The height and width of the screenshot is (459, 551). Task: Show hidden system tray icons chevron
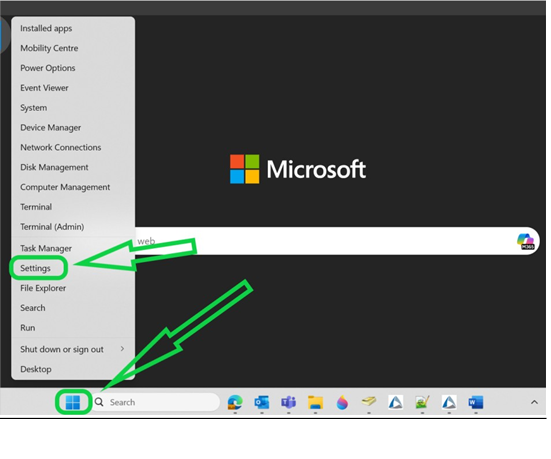pyautogui.click(x=534, y=402)
